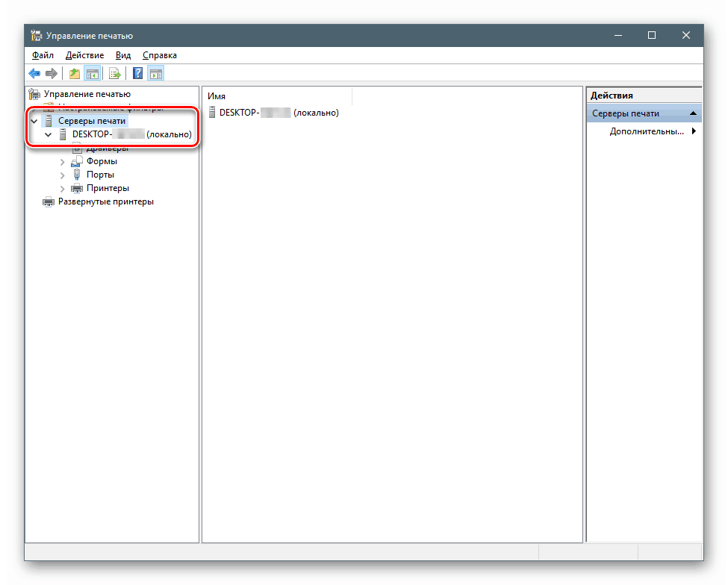Click the Имя column header
The image size is (728, 585).
[278, 96]
